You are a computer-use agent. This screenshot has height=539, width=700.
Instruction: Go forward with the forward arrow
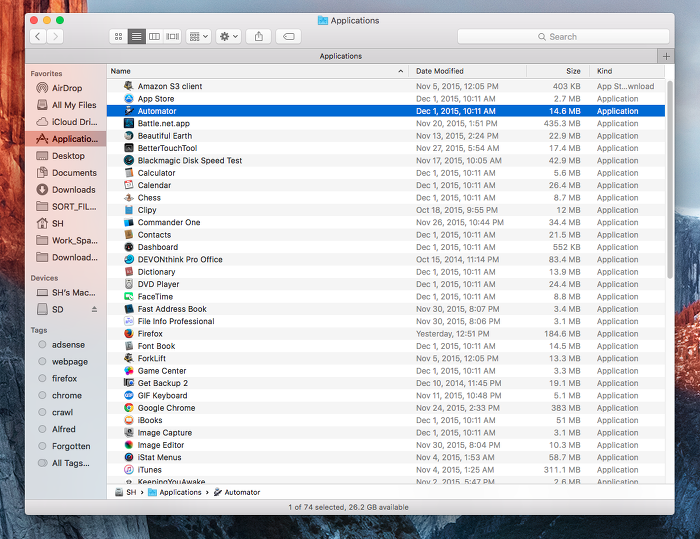pyautogui.click(x=55, y=37)
